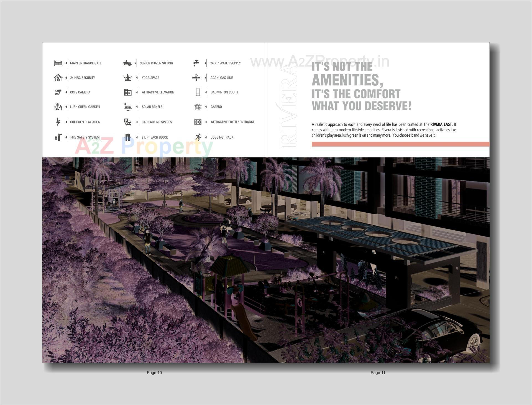This screenshot has height=405, width=532.
Task: Click the Page 11 label
Action: coord(378,373)
